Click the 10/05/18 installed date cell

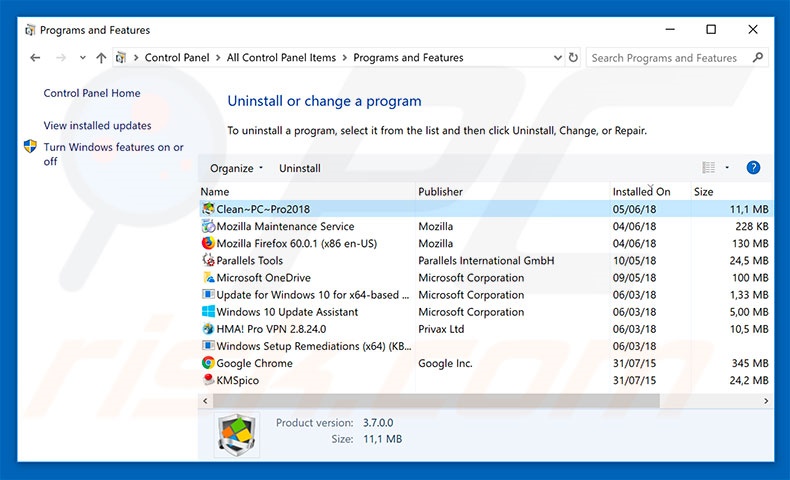[634, 260]
